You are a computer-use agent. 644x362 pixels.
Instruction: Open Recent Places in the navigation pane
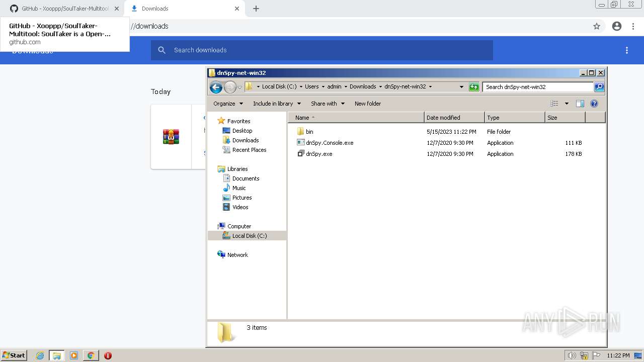coord(249,150)
